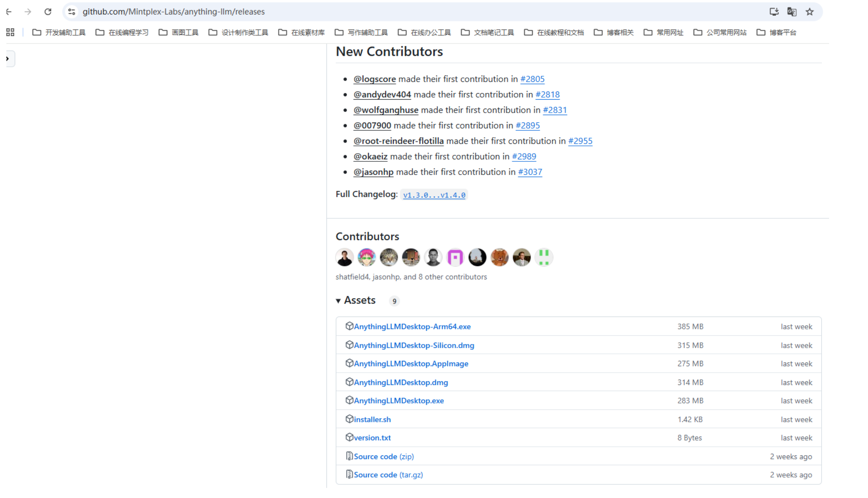The height and width of the screenshot is (498, 868).
Task: Click the back navigation arrow
Action: coord(9,12)
